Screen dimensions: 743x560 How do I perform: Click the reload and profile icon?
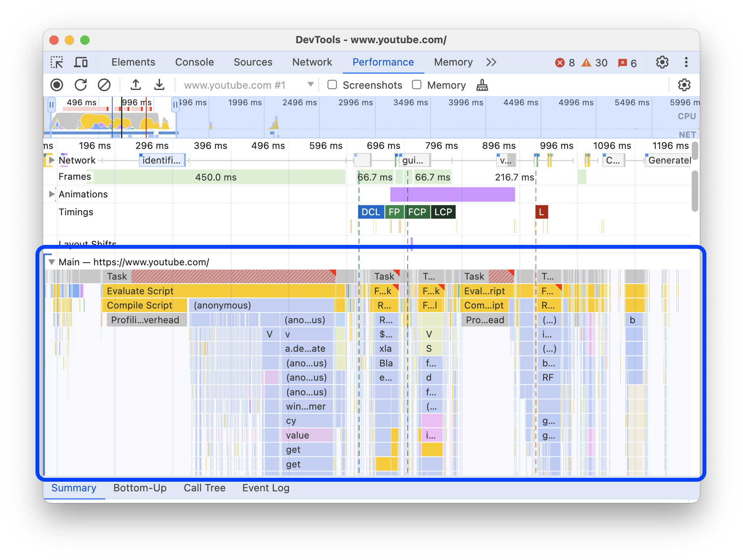pyautogui.click(x=81, y=85)
